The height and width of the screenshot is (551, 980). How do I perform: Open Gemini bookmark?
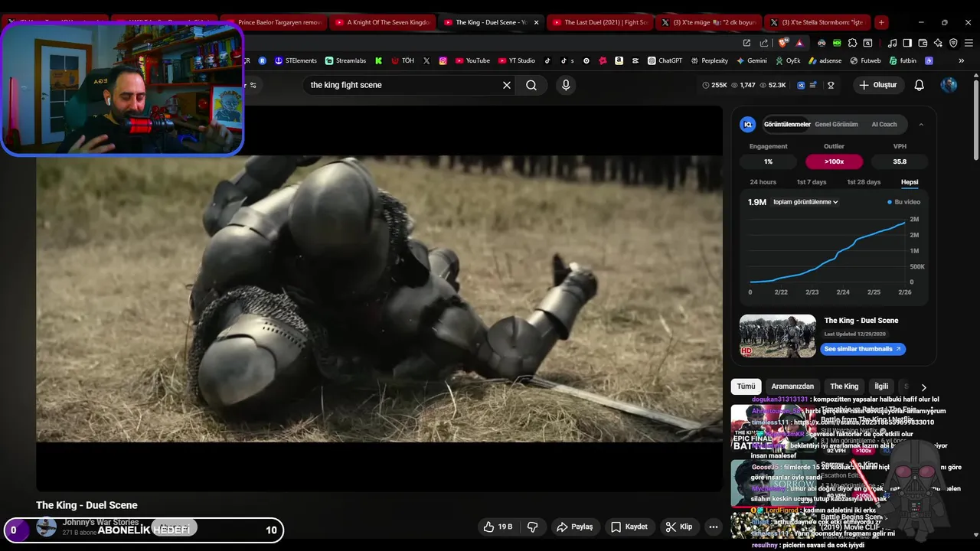pos(751,60)
